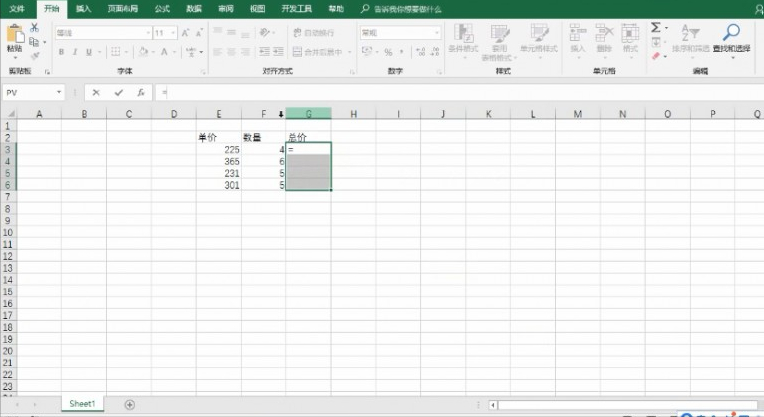Switch to the Insert (插入) tab
The image size is (764, 417).
pyautogui.click(x=83, y=9)
